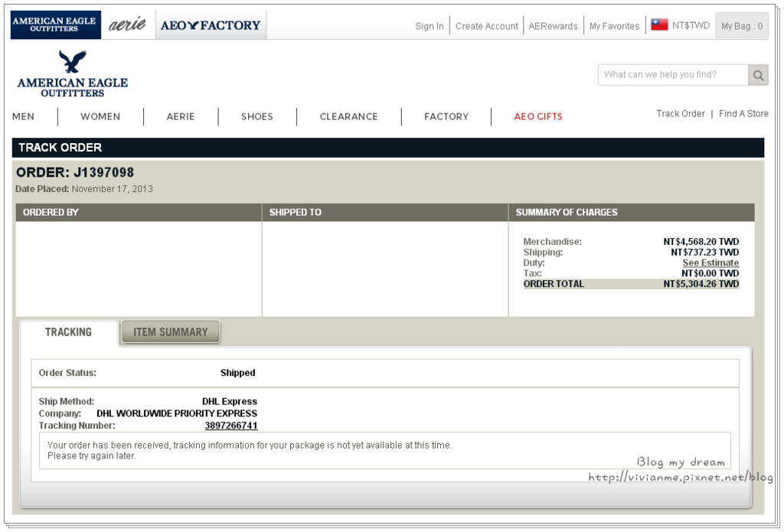Focus the 'What can we help you find?' search box
The width and height of the screenshot is (784, 532).
pos(673,75)
